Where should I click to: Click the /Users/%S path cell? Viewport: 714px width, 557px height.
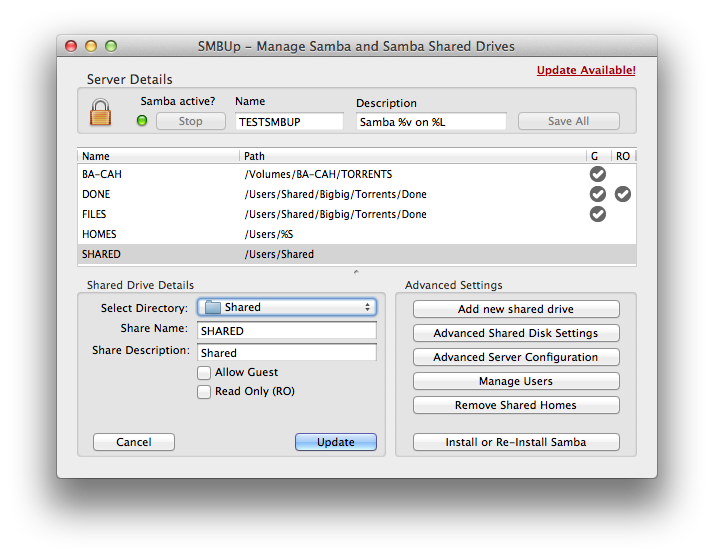269,235
